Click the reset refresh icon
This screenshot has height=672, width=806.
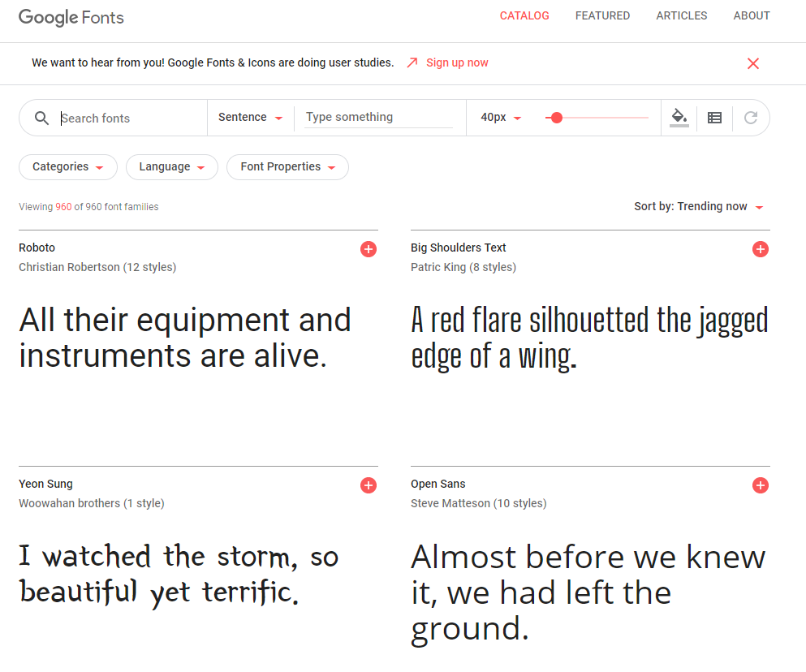click(x=751, y=118)
